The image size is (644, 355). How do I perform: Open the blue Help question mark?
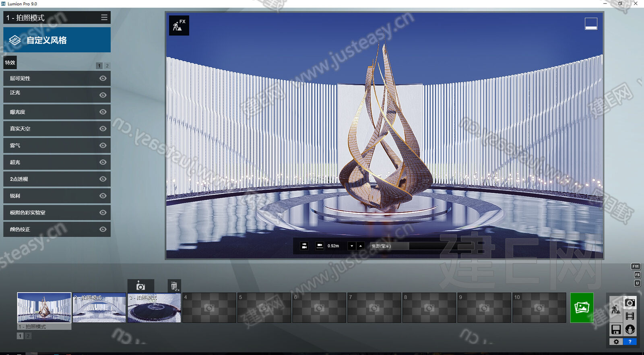pos(630,342)
